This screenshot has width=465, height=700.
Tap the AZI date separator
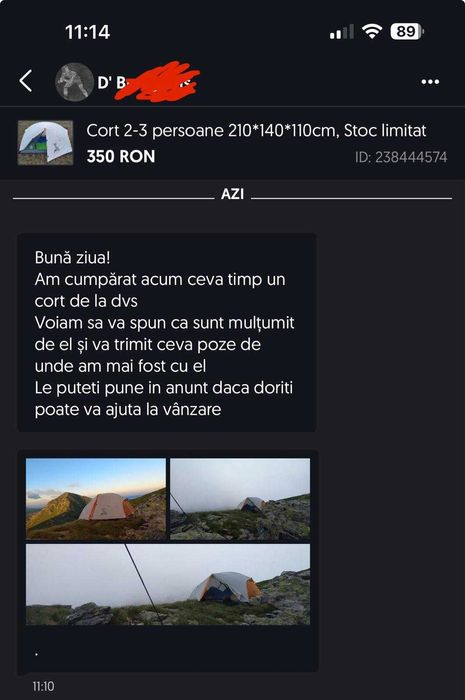(x=232, y=194)
